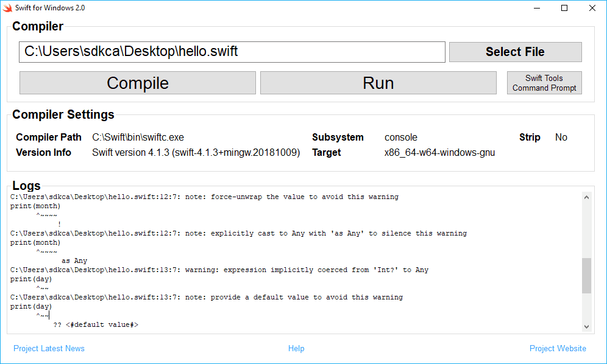Click the Subsystem label
The height and width of the screenshot is (364, 607).
click(x=338, y=138)
